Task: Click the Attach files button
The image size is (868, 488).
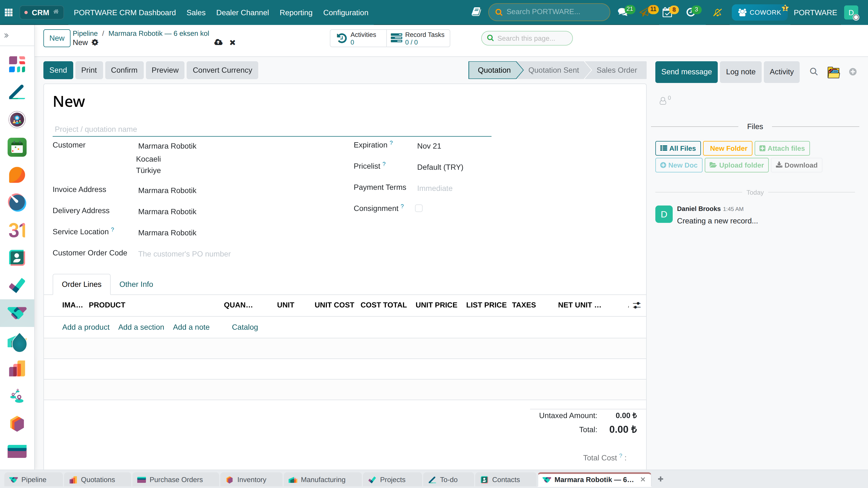Action: tap(782, 148)
